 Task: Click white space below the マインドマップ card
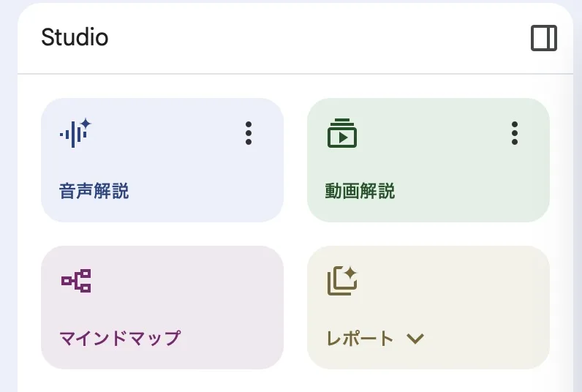click(162, 382)
